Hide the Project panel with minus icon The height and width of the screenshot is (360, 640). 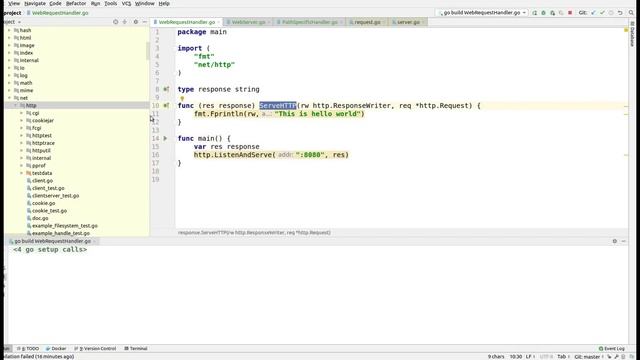[144, 22]
